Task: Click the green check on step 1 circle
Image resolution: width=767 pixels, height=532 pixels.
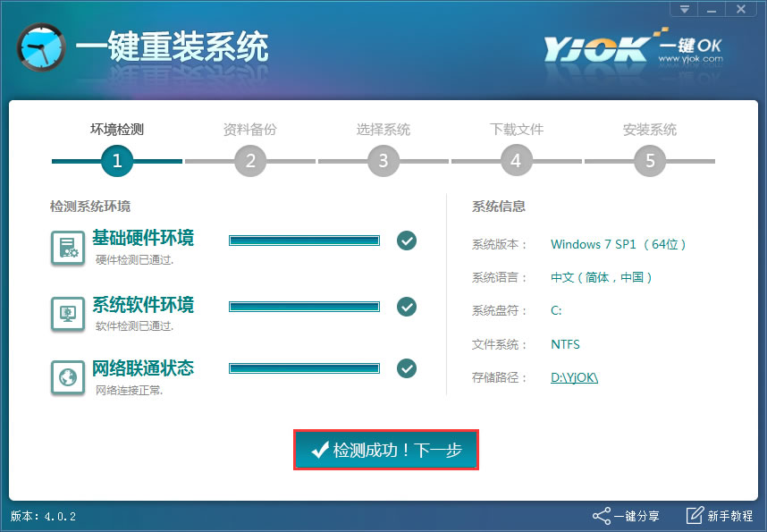Action: click(116, 161)
